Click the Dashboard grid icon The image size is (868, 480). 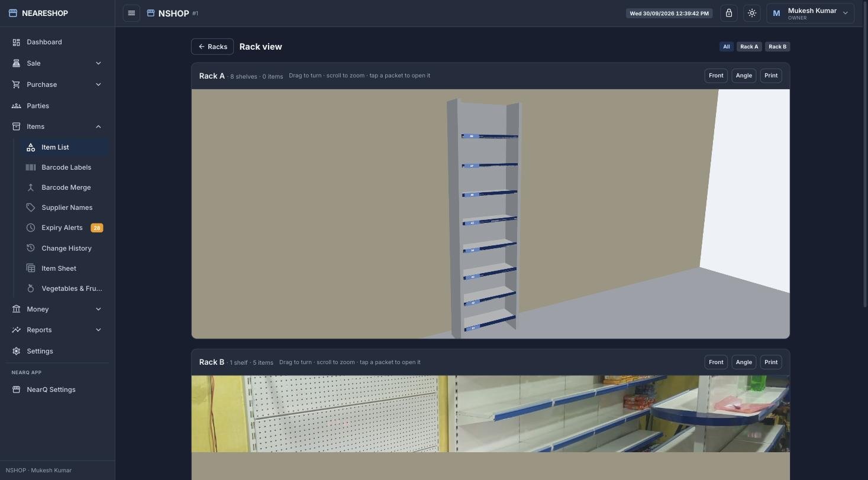tap(16, 42)
